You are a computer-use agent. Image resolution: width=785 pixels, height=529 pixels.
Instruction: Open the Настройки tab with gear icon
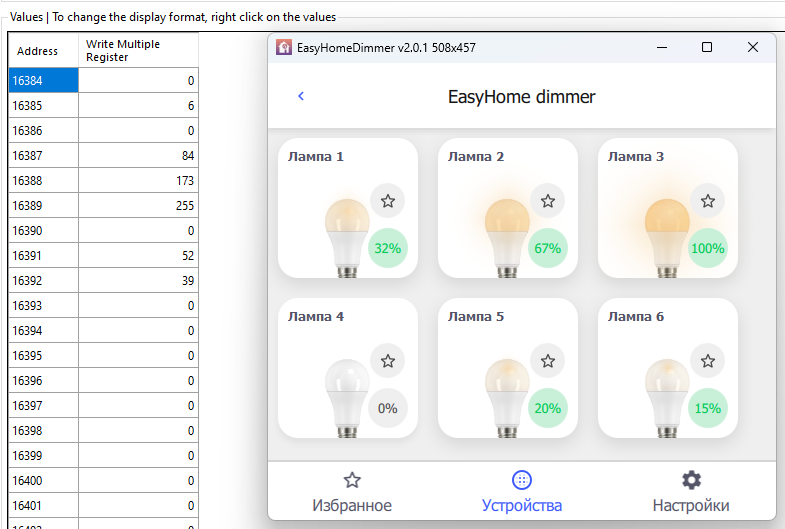(691, 492)
